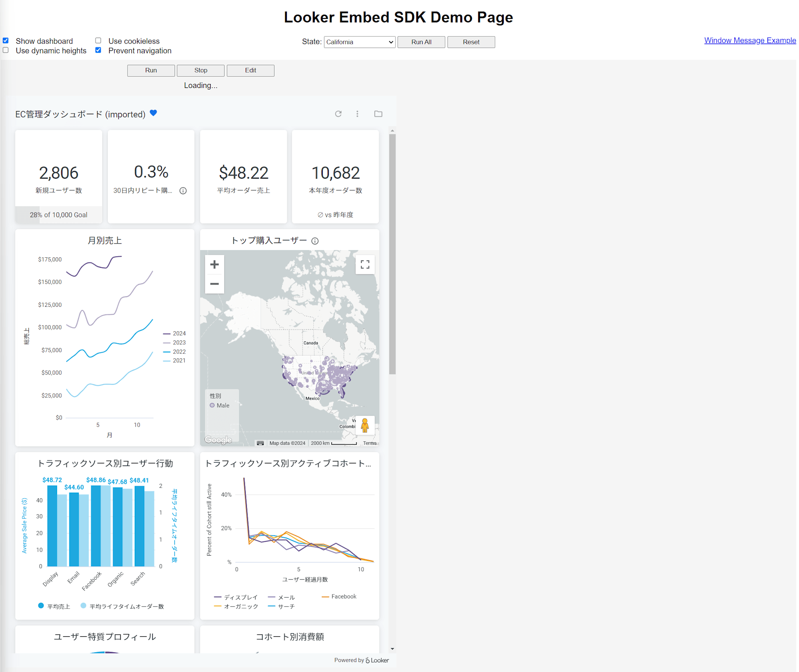Zoom out on the map with minus

click(x=215, y=284)
